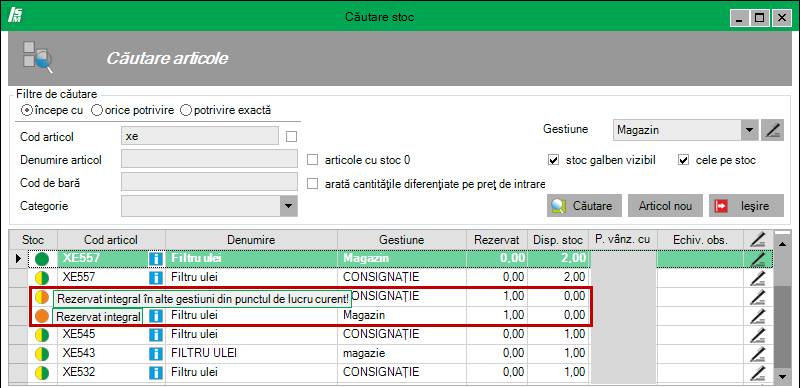This screenshot has height=388, width=800.
Task: Click the Căutare search button
Action: 585,206
